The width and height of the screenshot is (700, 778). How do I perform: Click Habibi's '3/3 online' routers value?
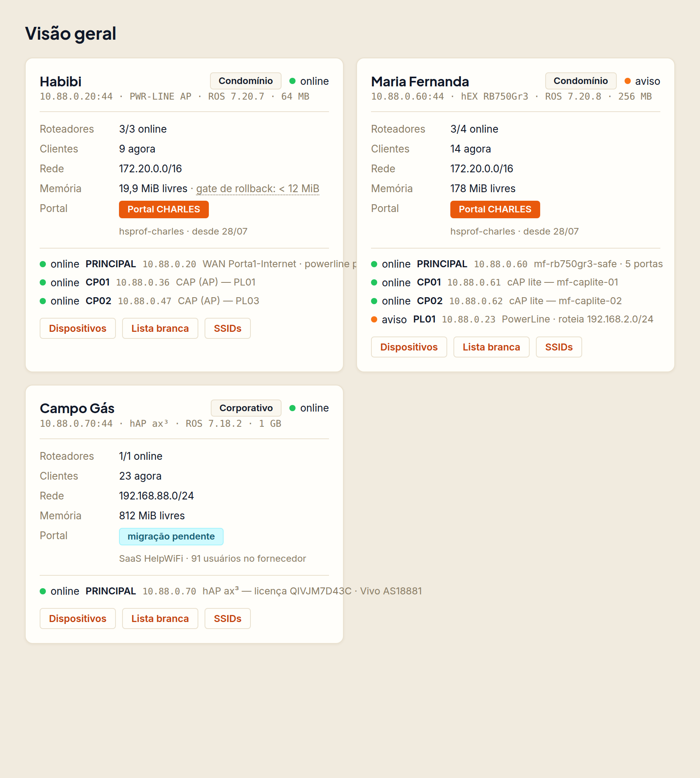143,129
